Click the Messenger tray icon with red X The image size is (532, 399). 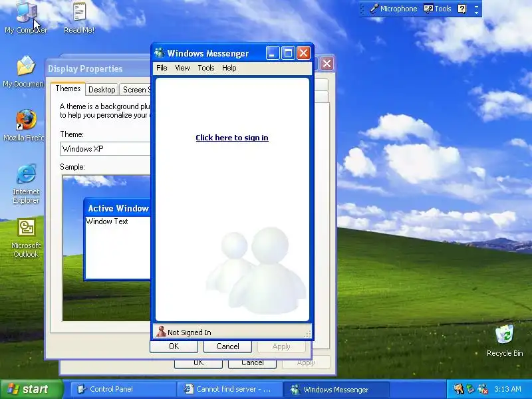pos(483,389)
